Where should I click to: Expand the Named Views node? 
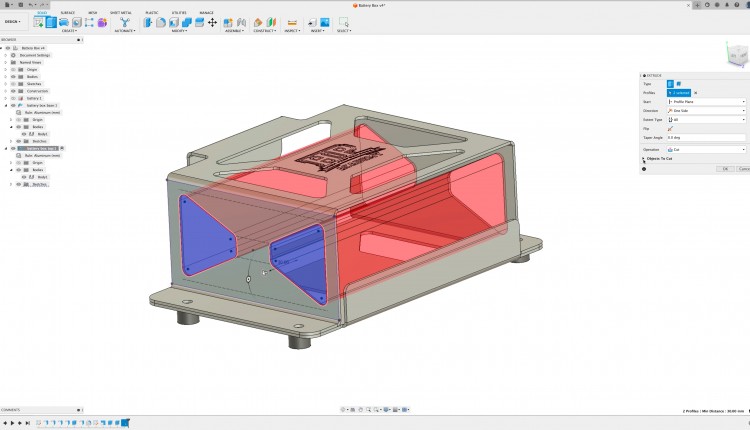6,62
